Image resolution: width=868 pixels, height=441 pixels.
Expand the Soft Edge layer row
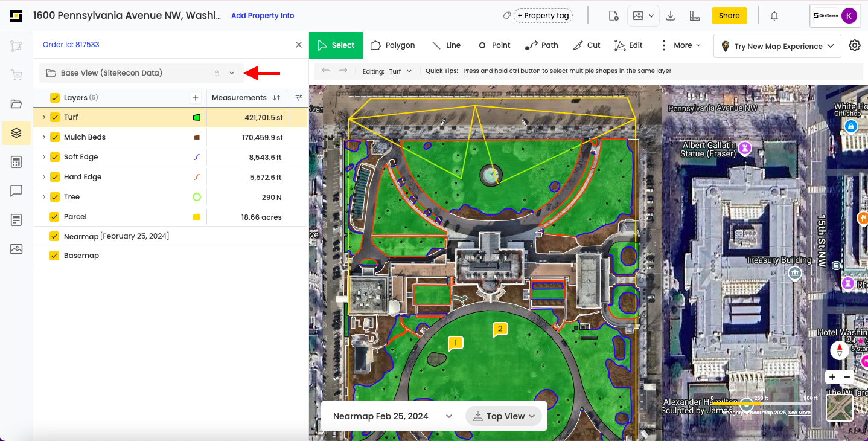click(44, 157)
